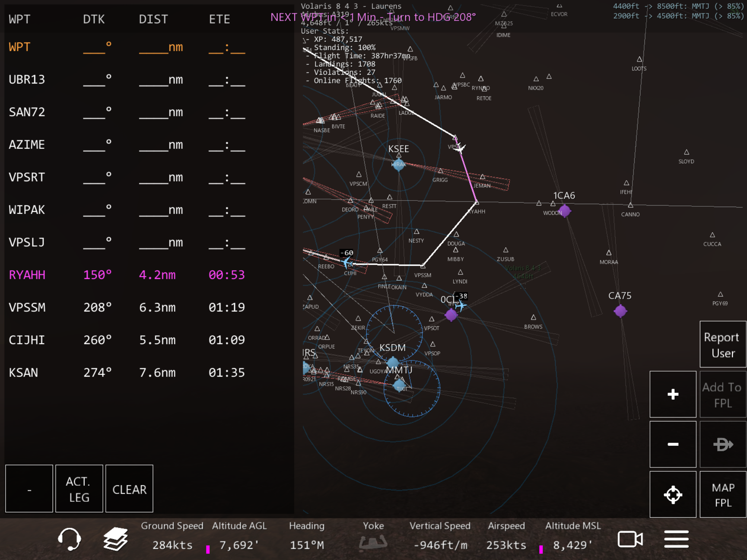Center map on aircraft crosshair icon
This screenshot has height=560, width=747.
click(673, 494)
